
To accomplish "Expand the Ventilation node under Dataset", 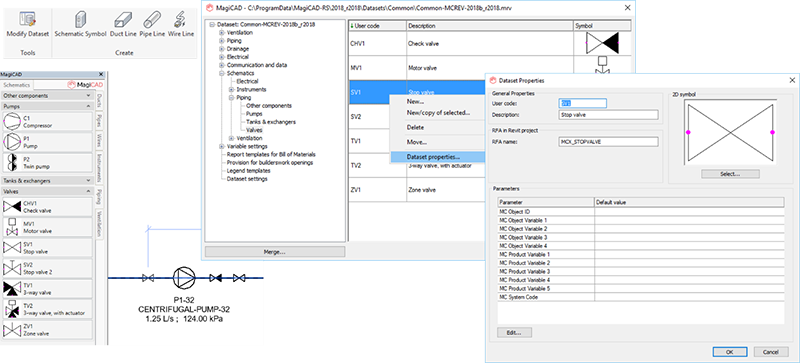I will 222,33.
